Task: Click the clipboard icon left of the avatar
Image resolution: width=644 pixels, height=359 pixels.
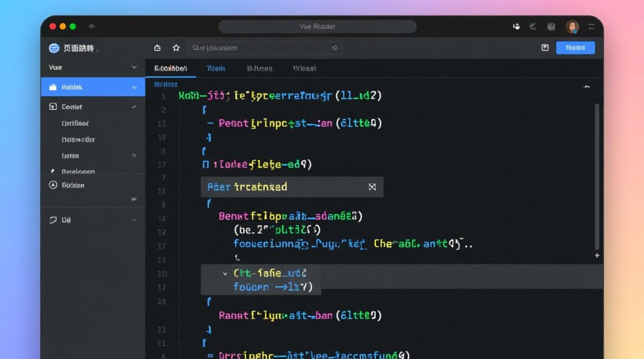Action: 551,27
